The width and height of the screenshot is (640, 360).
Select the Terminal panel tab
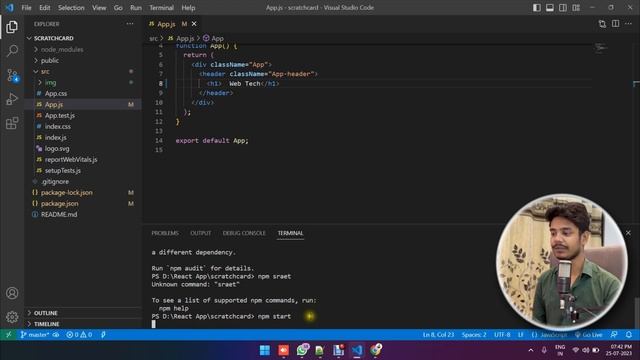click(x=290, y=233)
